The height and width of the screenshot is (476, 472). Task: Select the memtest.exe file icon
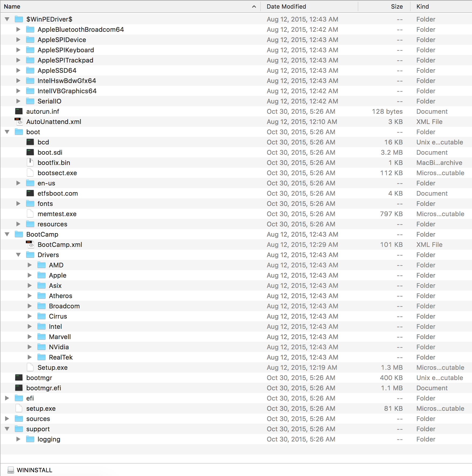[30, 214]
